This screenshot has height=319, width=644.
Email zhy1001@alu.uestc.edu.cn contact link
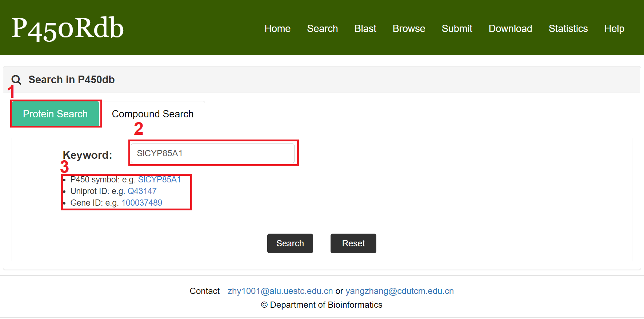click(280, 291)
